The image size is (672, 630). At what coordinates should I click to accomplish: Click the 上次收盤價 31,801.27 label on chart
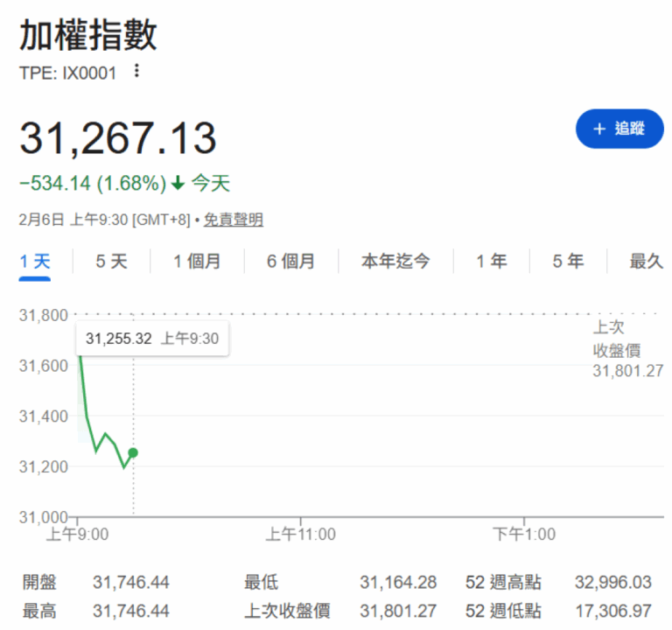coord(626,350)
